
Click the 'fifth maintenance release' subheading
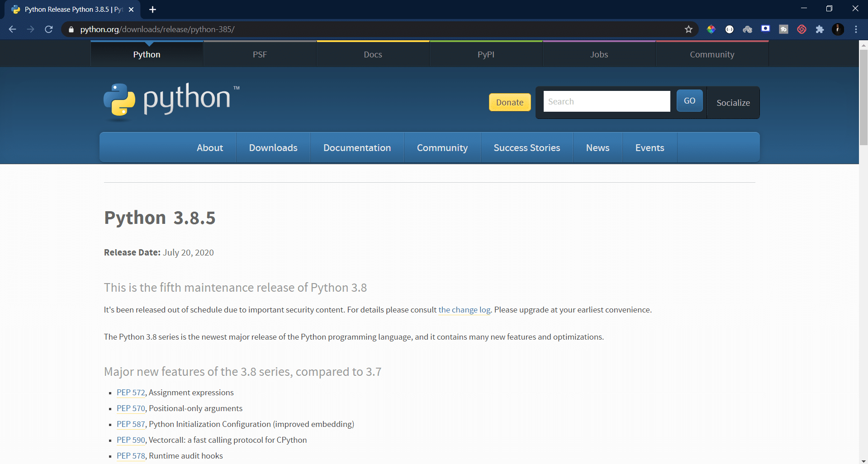coord(235,288)
